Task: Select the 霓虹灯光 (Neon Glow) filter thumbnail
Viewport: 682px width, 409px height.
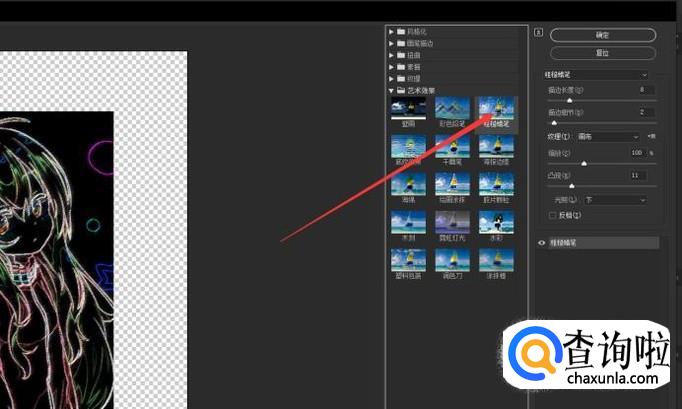Action: [452, 222]
